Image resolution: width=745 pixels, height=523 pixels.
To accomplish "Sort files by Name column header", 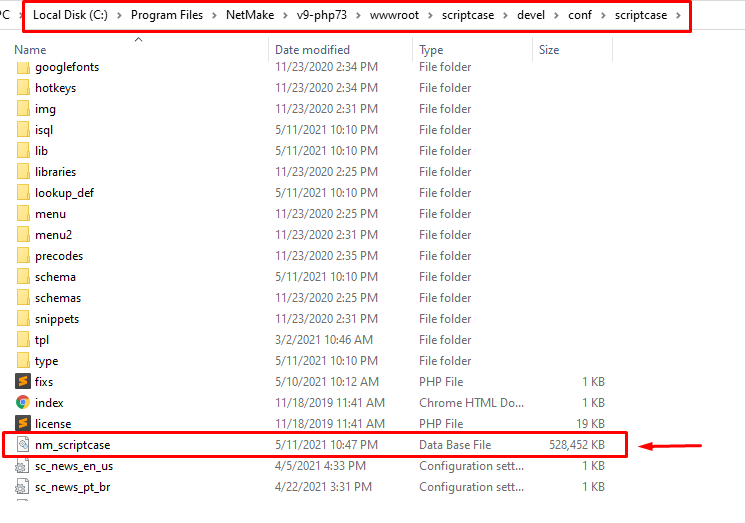I will pos(30,50).
